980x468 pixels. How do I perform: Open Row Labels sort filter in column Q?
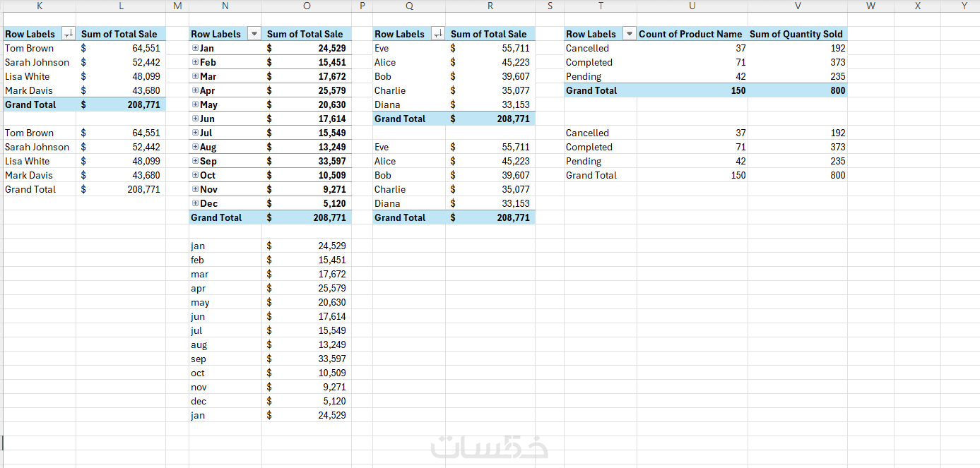click(x=438, y=34)
